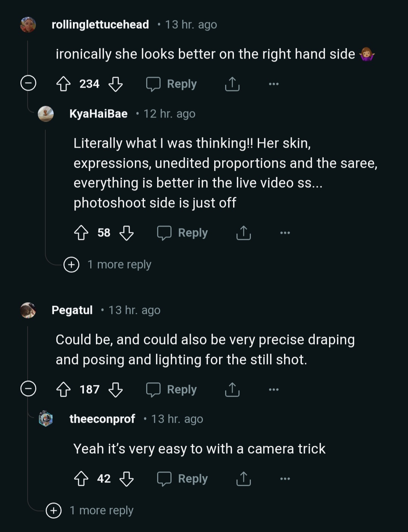Reply to rollinglettucehead's comment
The height and width of the screenshot is (532, 408).
172,84
